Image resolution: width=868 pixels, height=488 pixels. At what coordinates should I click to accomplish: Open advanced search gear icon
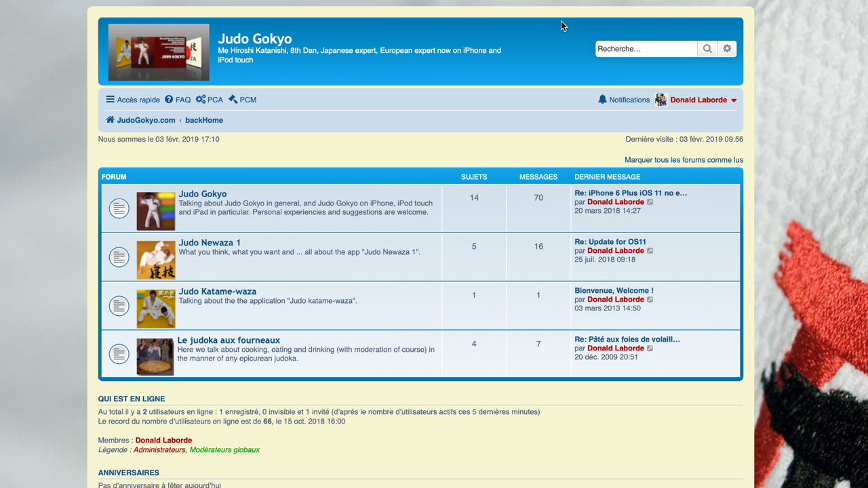pyautogui.click(x=727, y=49)
